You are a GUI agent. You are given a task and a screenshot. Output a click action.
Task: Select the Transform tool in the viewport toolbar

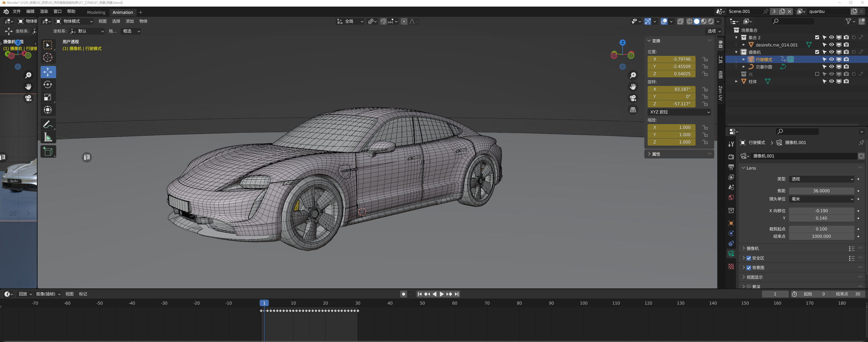48,110
